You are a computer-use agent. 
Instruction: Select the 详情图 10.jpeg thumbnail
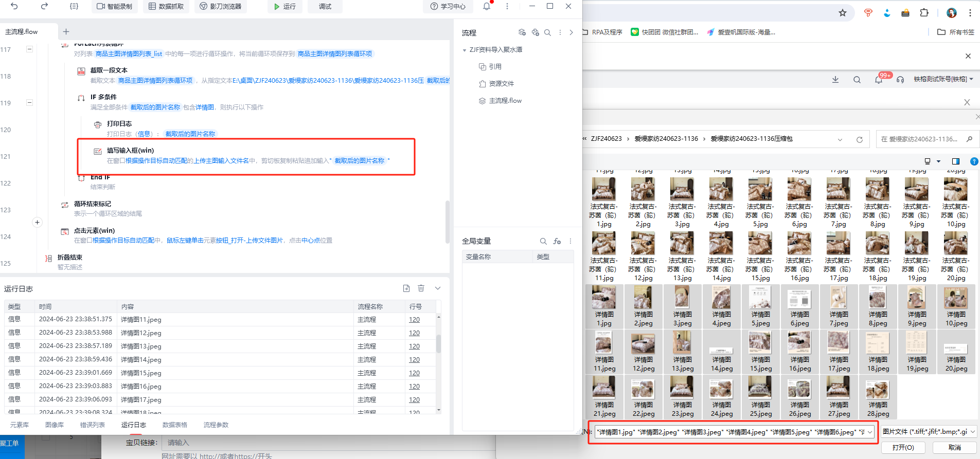(x=956, y=307)
